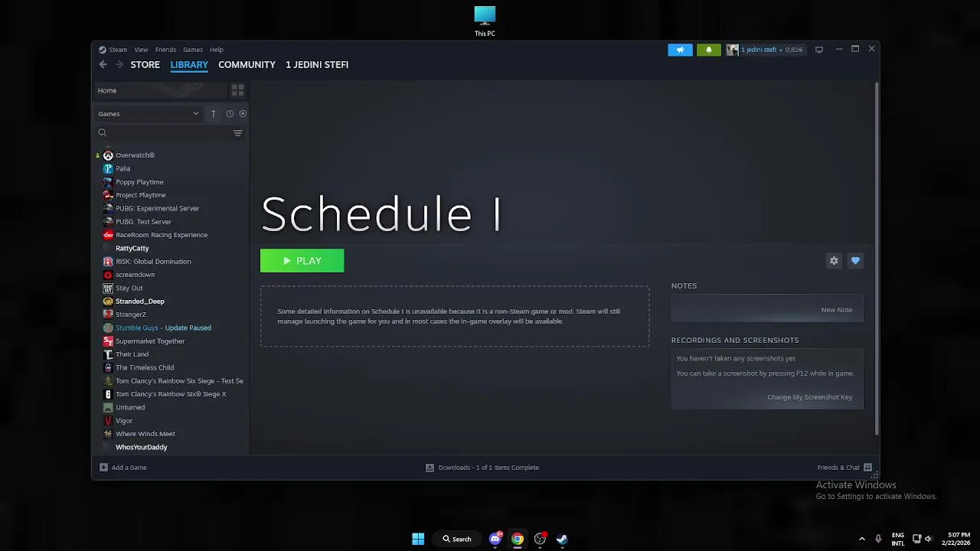980x551 pixels.
Task: Expand the Games category dropdown
Action: (149, 113)
